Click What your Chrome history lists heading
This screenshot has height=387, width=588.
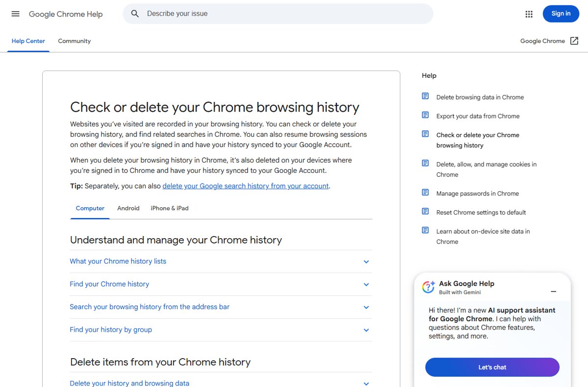pos(118,261)
